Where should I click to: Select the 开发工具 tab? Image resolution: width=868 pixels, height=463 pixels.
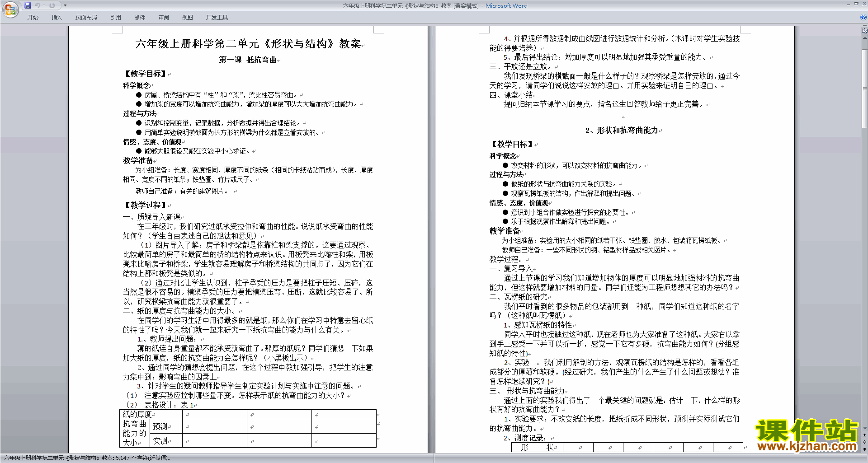[x=217, y=18]
